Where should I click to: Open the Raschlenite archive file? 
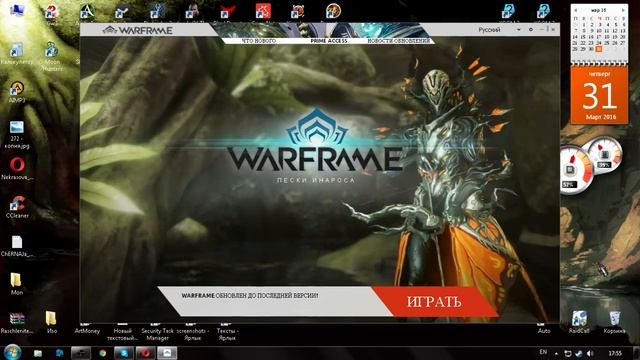tap(17, 322)
